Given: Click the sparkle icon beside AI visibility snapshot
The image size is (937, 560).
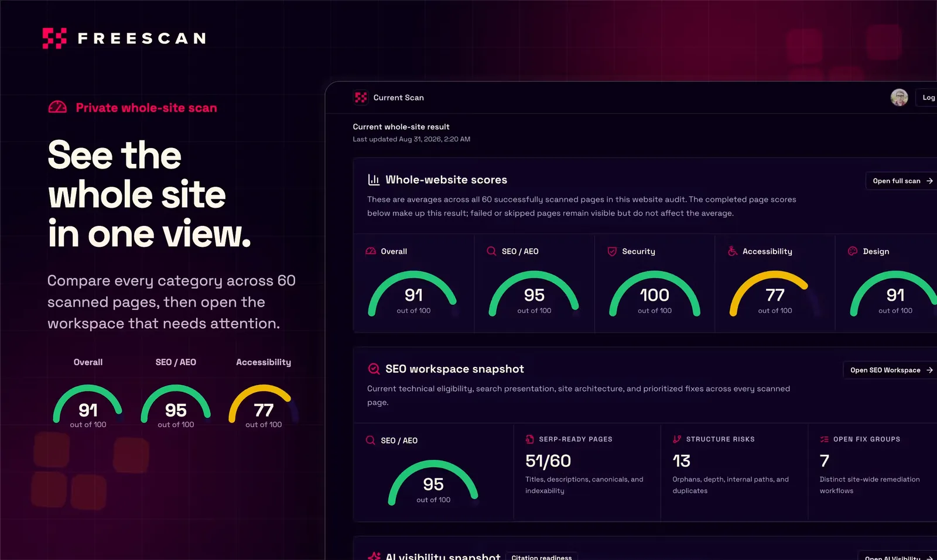Looking at the screenshot, I should [374, 556].
